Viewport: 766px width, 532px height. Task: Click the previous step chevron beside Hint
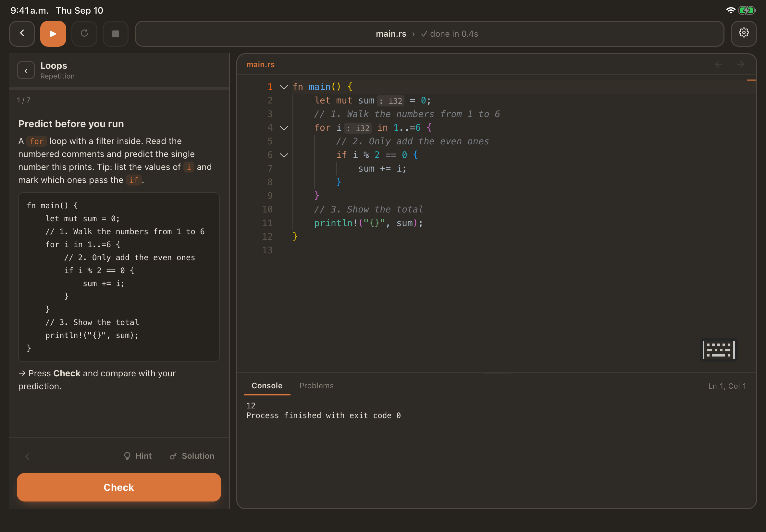click(x=28, y=456)
